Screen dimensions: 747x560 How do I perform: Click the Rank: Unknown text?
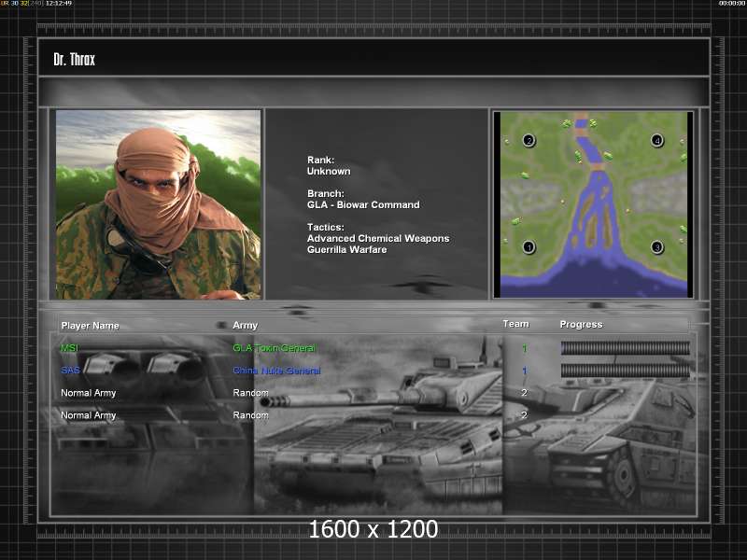point(329,166)
